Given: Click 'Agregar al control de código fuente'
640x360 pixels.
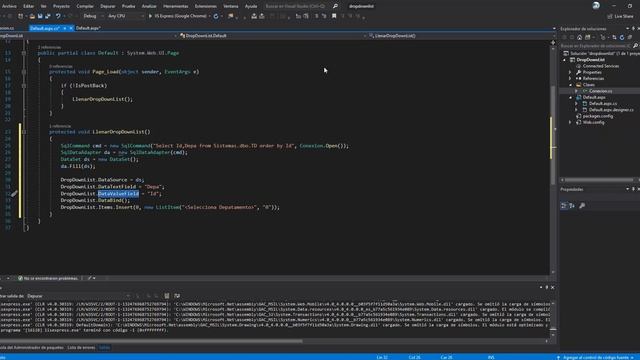Looking at the screenshot, I should pyautogui.click(x=596, y=357).
